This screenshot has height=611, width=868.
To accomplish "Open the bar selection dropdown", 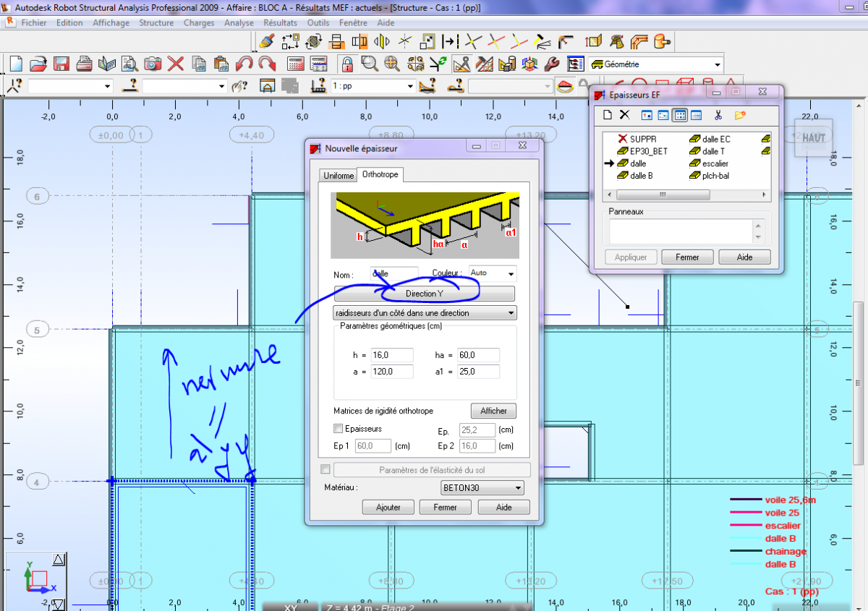I will pyautogui.click(x=222, y=86).
